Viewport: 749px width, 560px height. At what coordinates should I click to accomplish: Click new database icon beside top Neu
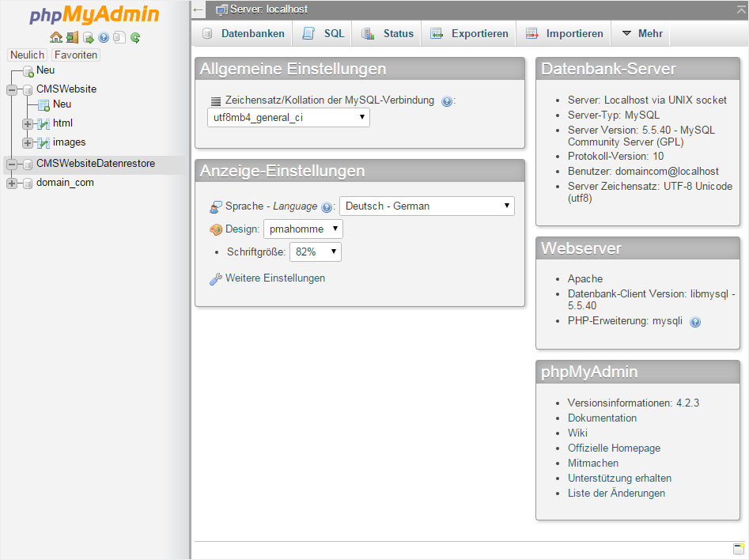(28, 72)
